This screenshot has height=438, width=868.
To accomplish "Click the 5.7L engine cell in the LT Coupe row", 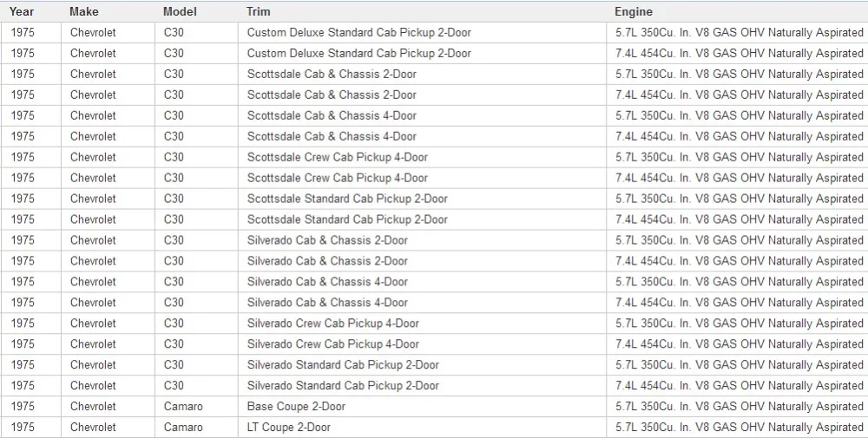I will [x=739, y=427].
